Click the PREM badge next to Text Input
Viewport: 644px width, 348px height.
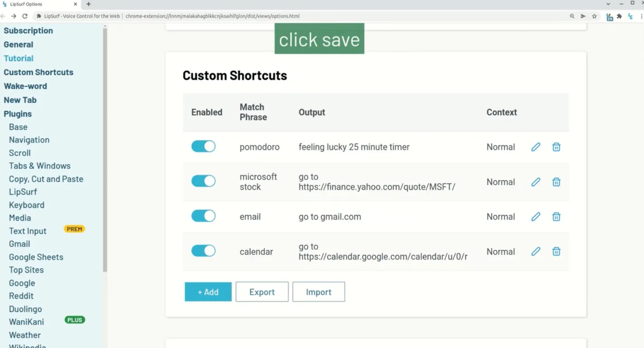[75, 229]
